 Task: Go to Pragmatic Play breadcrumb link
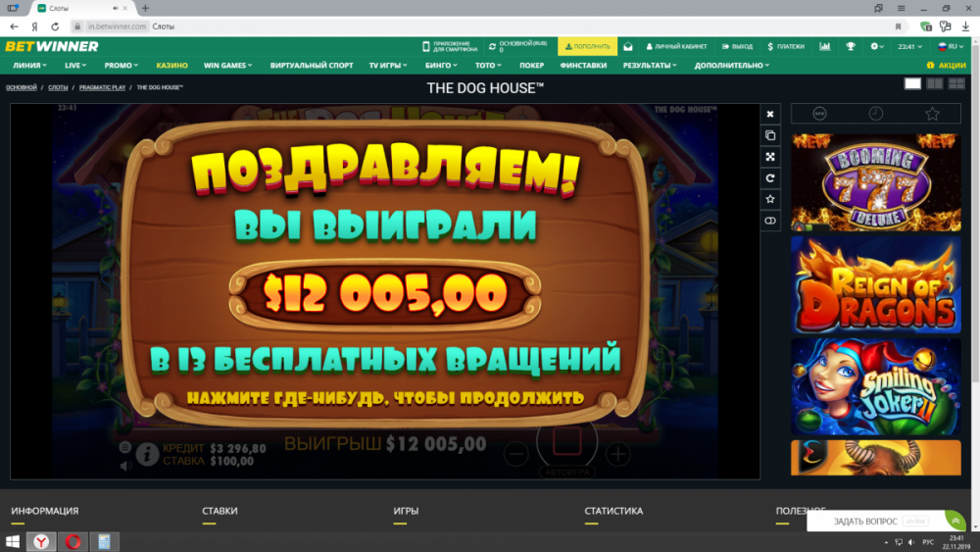102,87
